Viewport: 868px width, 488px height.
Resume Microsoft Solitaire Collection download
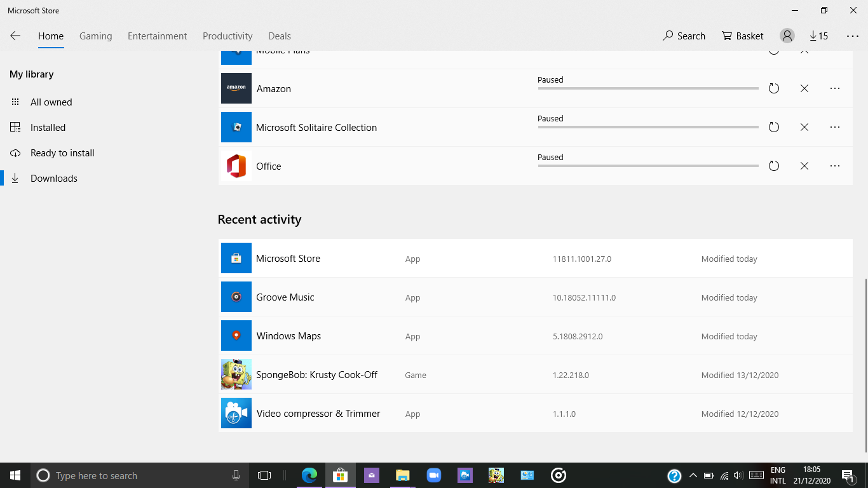(774, 128)
